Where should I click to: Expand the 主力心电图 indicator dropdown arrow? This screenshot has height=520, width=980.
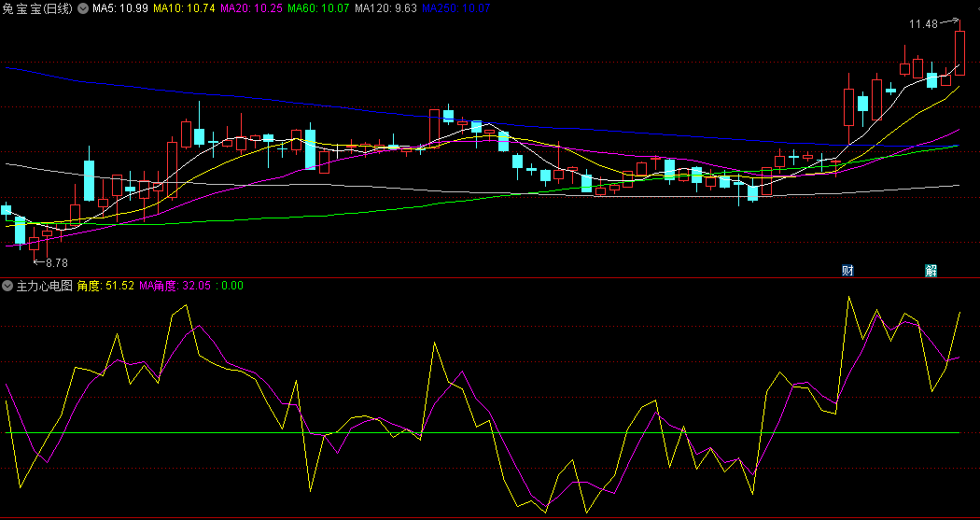tap(7, 287)
